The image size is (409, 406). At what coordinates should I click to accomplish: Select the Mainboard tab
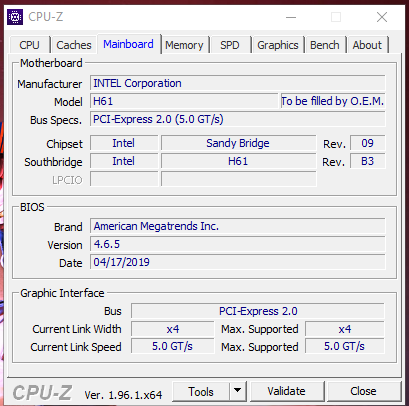tap(128, 44)
